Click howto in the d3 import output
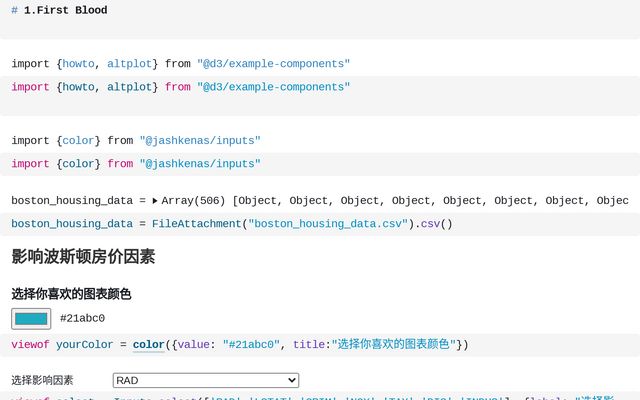This screenshot has width=640, height=400. (78, 64)
